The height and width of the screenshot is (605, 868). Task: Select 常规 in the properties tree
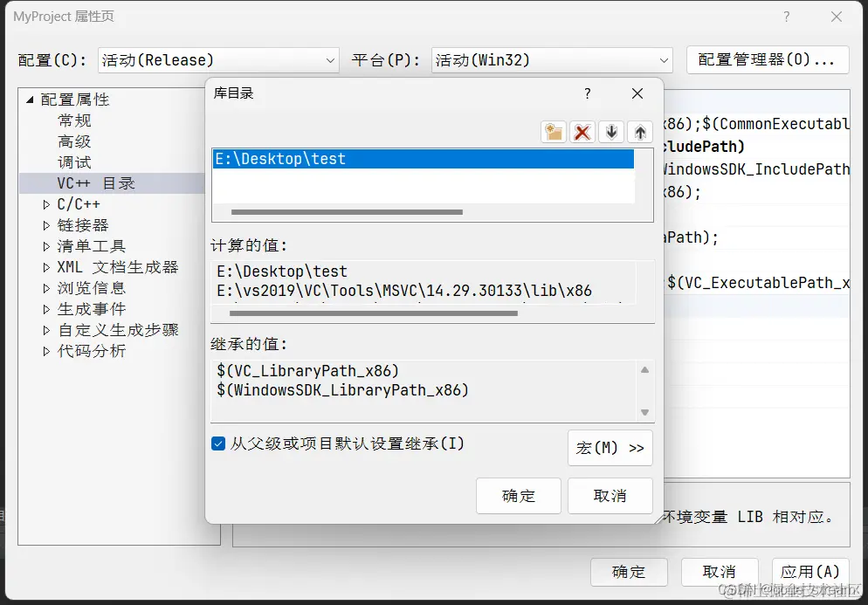point(74,120)
